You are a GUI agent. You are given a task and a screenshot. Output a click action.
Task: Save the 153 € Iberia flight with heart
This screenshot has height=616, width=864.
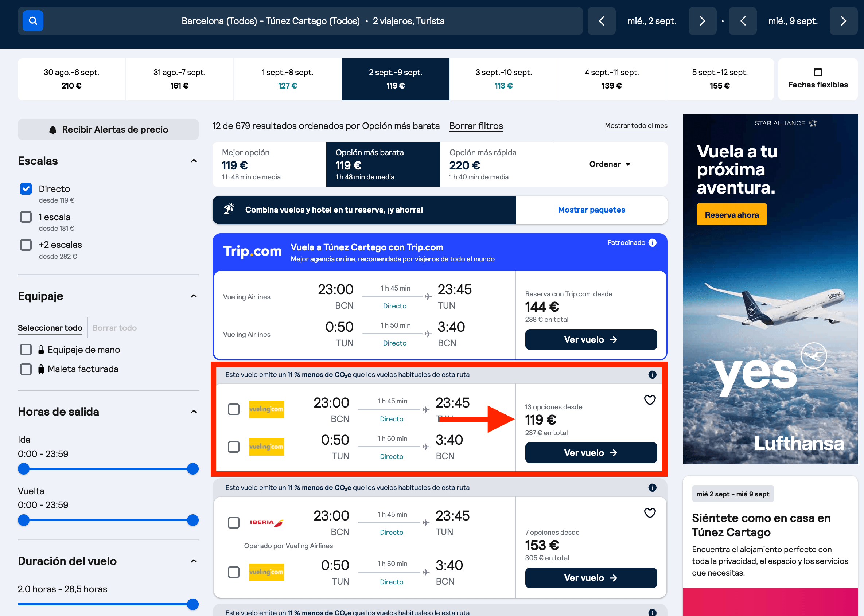tap(650, 513)
